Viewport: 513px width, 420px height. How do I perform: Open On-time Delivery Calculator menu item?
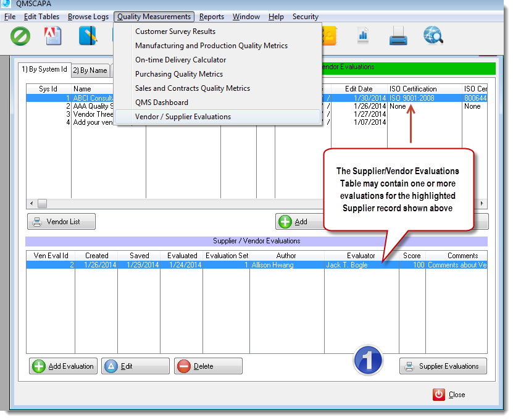coord(180,60)
